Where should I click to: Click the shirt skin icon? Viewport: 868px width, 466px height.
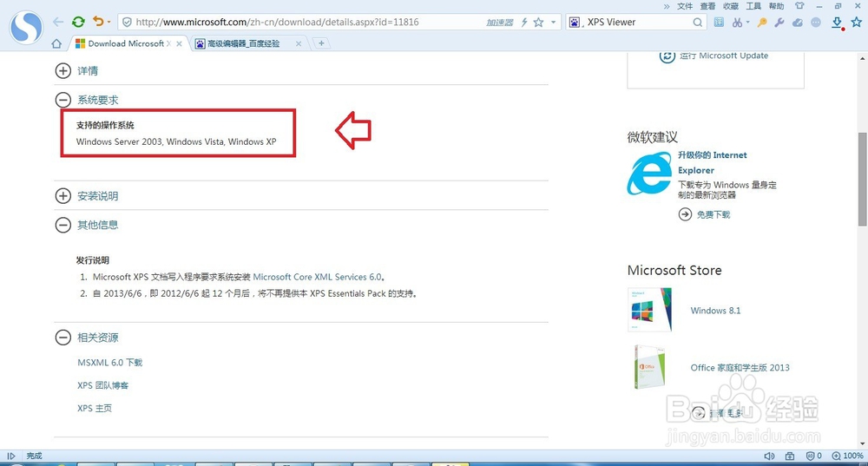pyautogui.click(x=799, y=5)
